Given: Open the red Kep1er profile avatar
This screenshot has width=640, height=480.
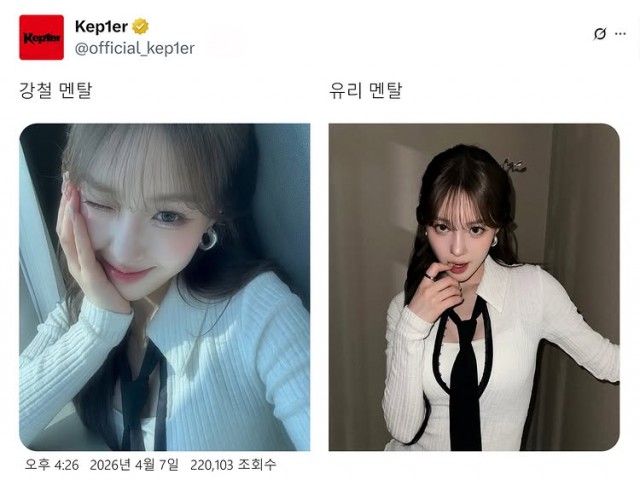Looking at the screenshot, I should pyautogui.click(x=41, y=37).
